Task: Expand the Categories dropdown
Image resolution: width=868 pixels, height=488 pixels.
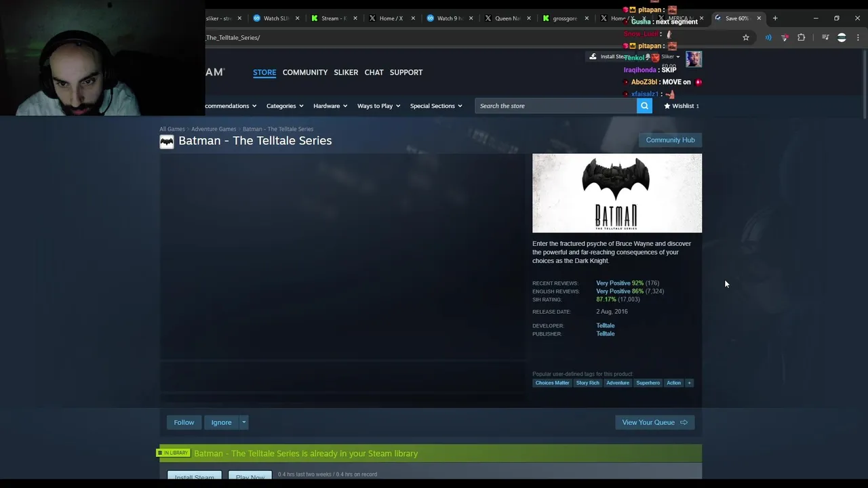Action: pos(285,106)
